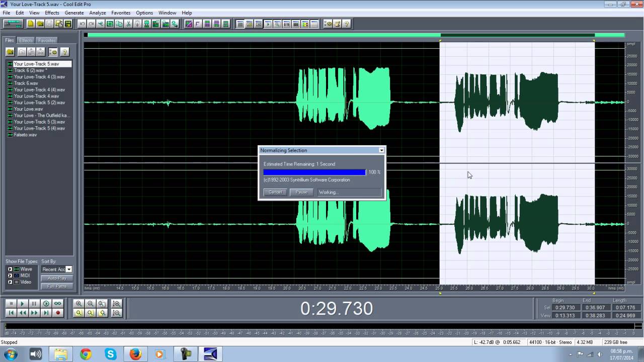Click the green horizontal zoom range bar

(x=356, y=35)
